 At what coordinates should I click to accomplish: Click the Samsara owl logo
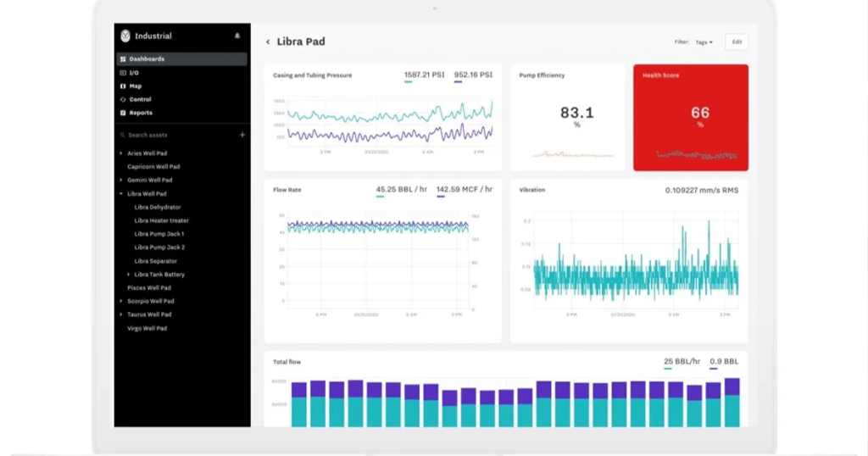[x=125, y=36]
